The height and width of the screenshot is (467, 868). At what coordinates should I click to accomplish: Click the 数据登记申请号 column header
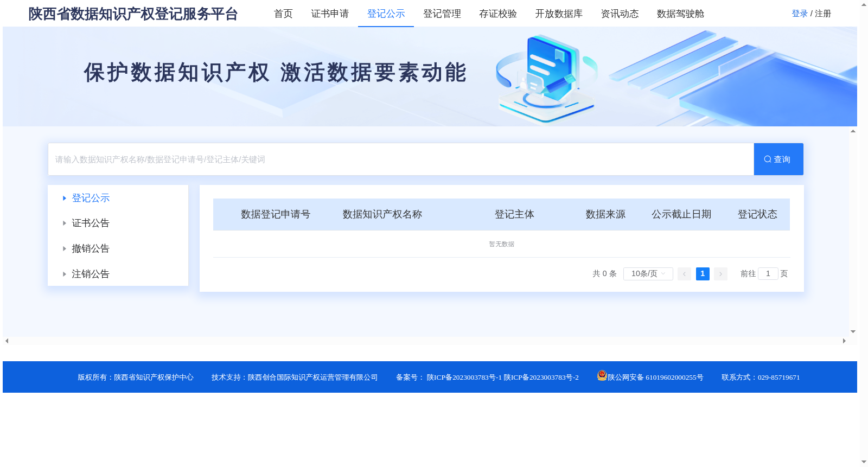pos(276,214)
